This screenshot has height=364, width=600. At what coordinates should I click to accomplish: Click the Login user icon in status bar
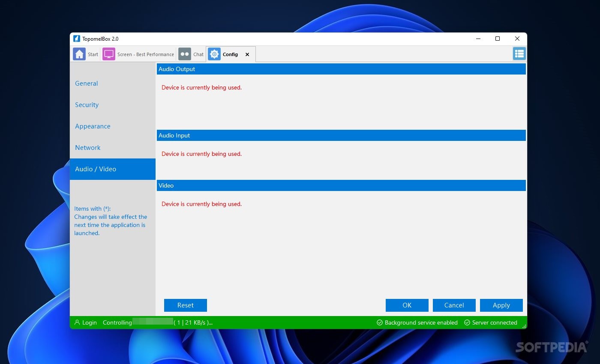tap(77, 322)
